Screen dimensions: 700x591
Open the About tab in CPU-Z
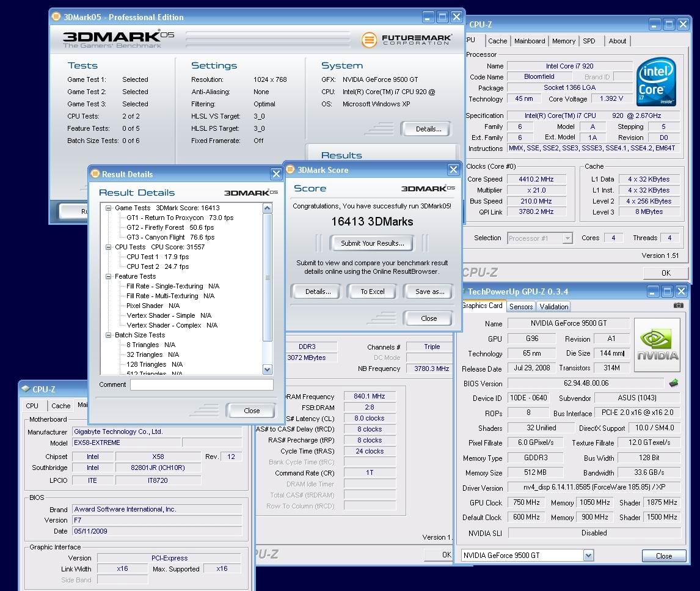(617, 41)
